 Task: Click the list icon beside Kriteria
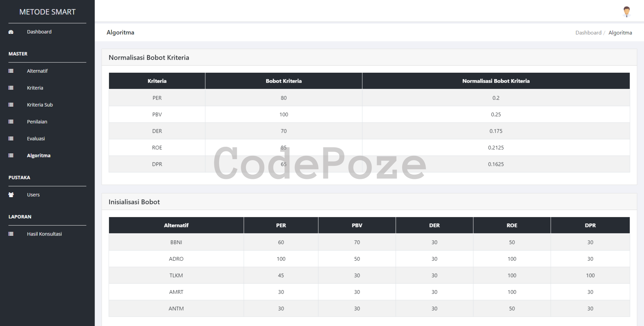coord(11,88)
